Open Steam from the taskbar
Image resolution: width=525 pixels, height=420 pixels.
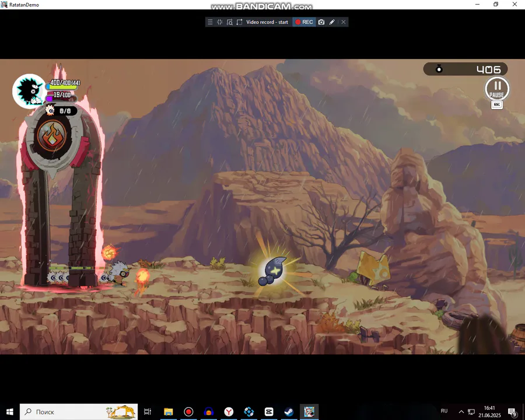coord(289,412)
